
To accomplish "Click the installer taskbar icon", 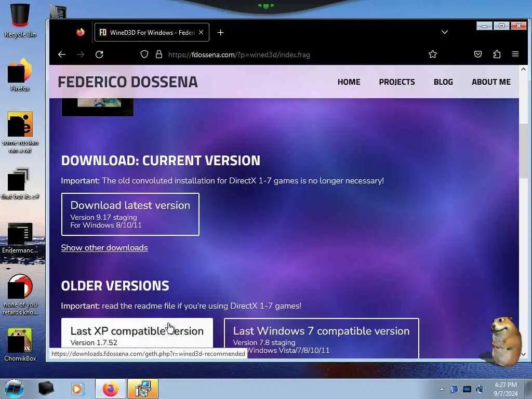I will tap(143, 389).
